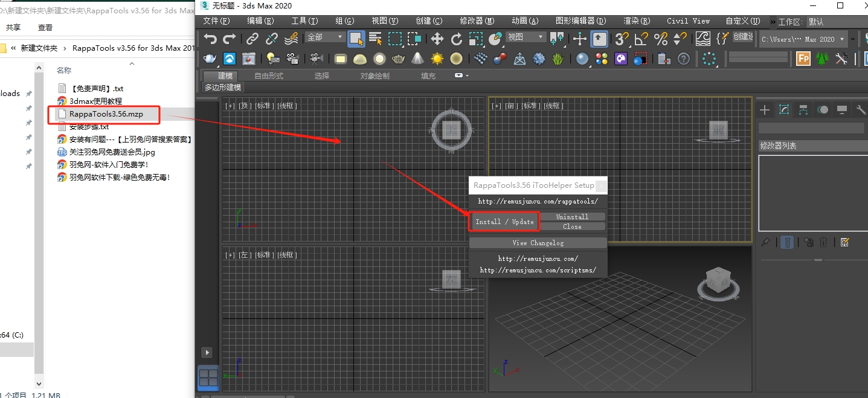The width and height of the screenshot is (868, 398).
Task: Click the Select and Place tool
Action: tap(495, 39)
